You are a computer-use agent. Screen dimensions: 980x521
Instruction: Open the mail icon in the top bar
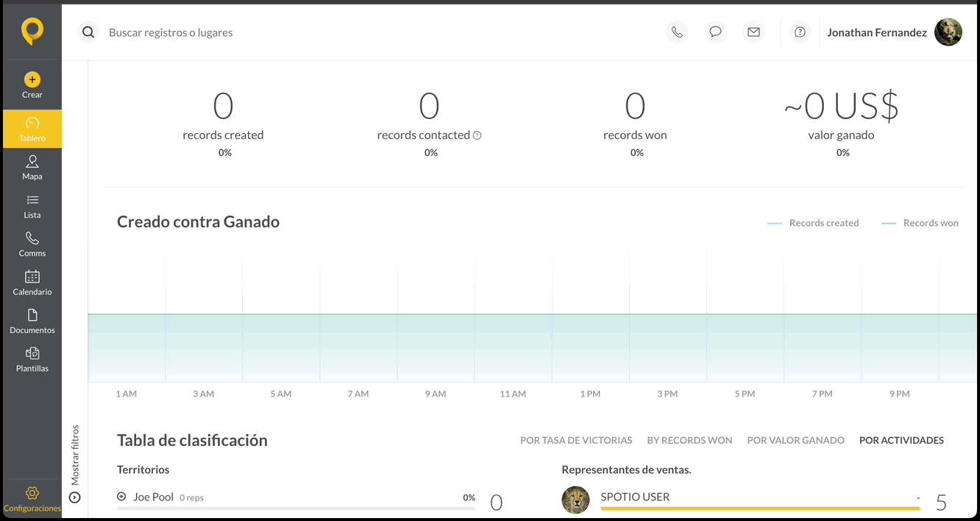pyautogui.click(x=753, y=32)
